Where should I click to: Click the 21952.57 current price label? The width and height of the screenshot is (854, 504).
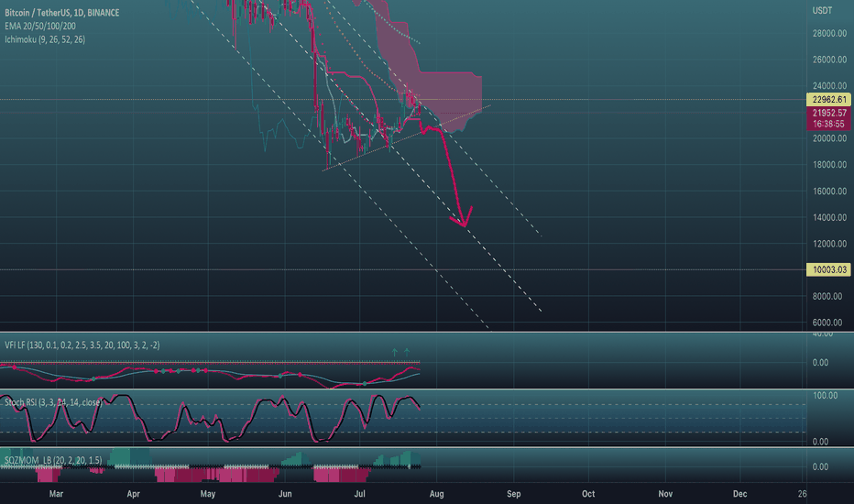click(828, 113)
